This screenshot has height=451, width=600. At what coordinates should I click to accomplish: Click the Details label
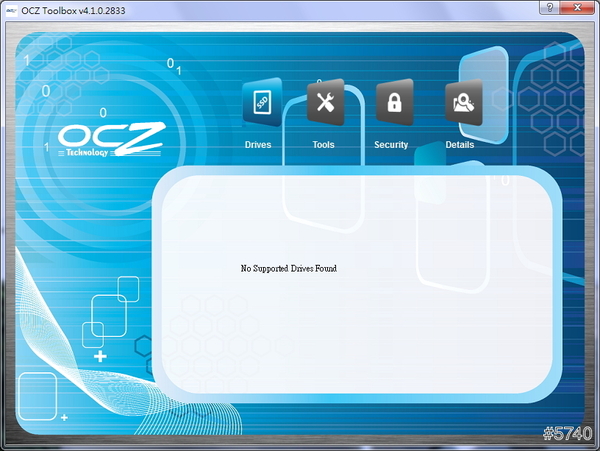click(x=460, y=145)
